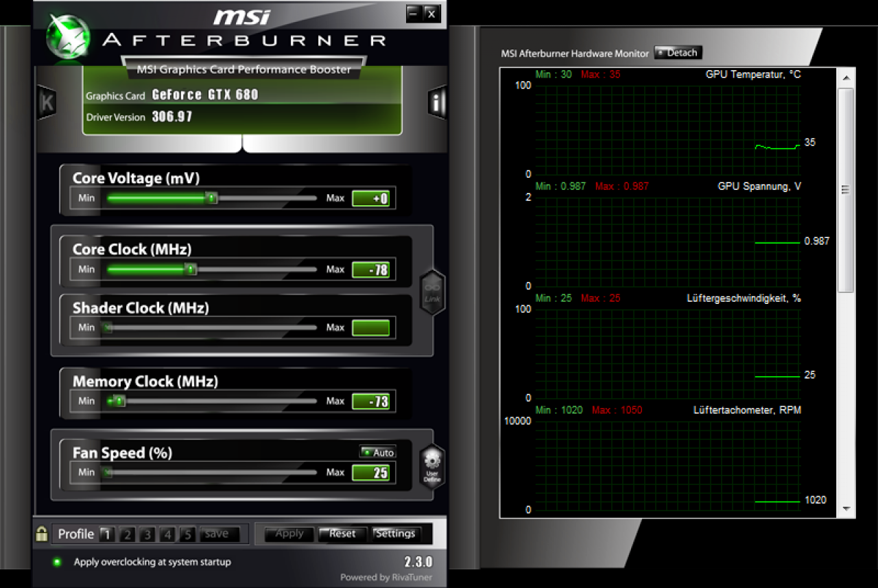Toggle Apply overclocking at system startup indicator
Image resolution: width=878 pixels, height=588 pixels.
click(57, 562)
